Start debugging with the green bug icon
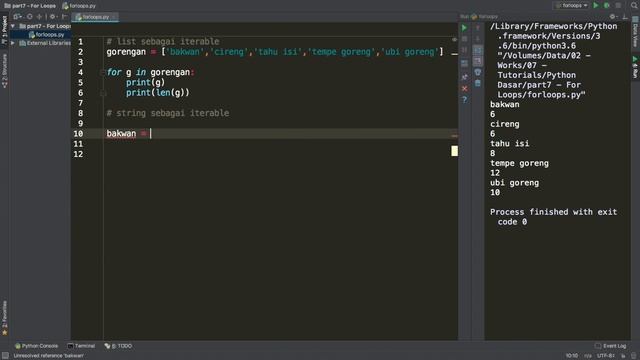 [x=607, y=6]
